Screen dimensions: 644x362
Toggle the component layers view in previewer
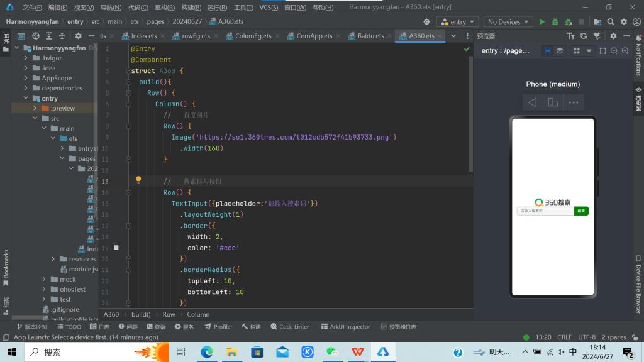click(559, 51)
